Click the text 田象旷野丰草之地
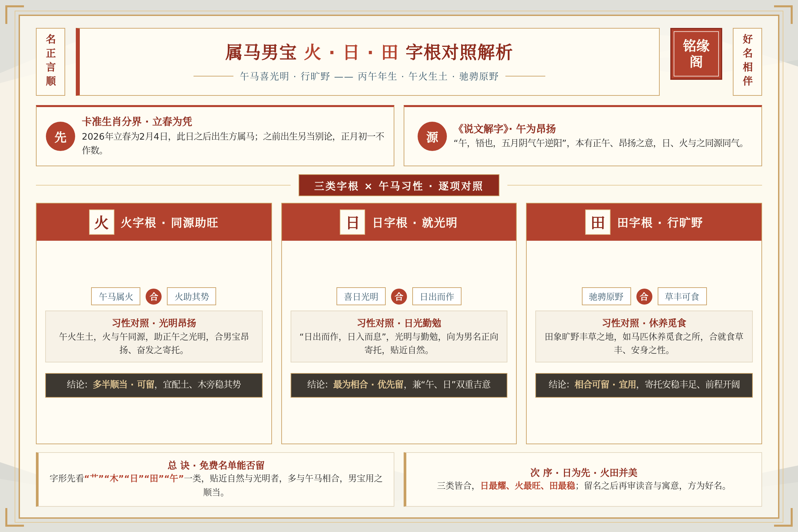Screen dimensions: 798x532 pos(579,336)
